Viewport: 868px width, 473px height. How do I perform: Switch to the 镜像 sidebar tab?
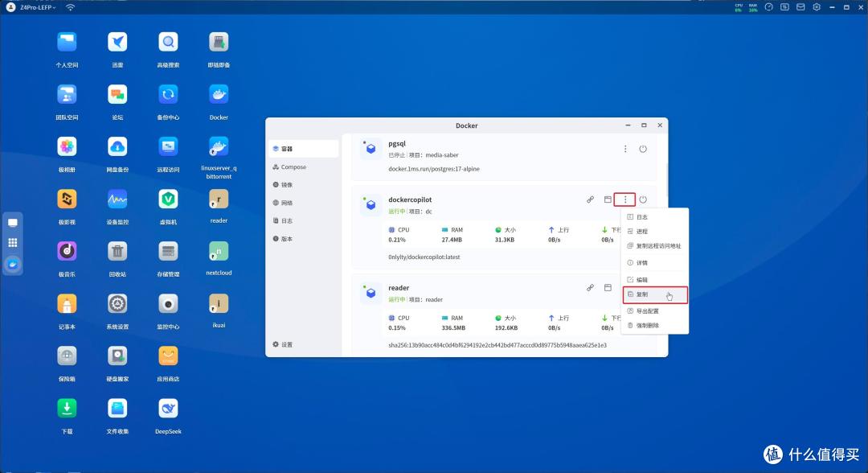click(304, 185)
